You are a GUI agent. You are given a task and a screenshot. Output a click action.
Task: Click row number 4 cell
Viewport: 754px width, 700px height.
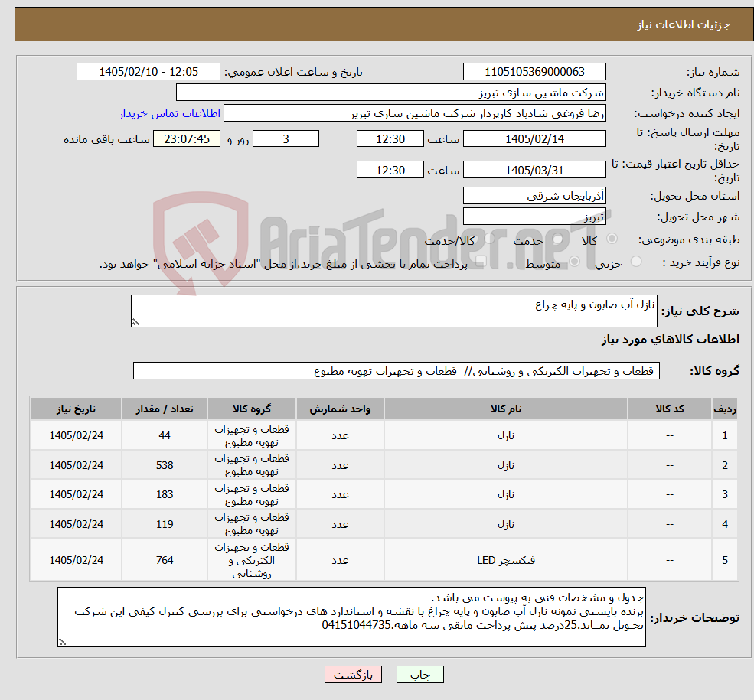point(725,524)
